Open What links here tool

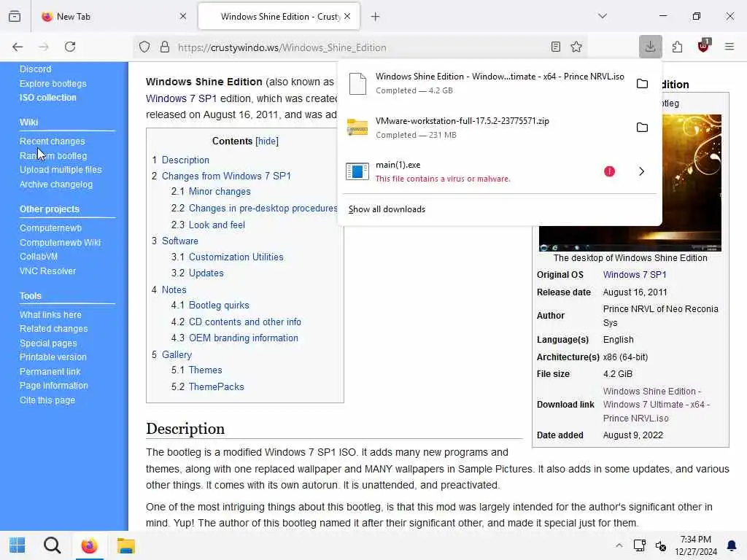pyautogui.click(x=50, y=315)
